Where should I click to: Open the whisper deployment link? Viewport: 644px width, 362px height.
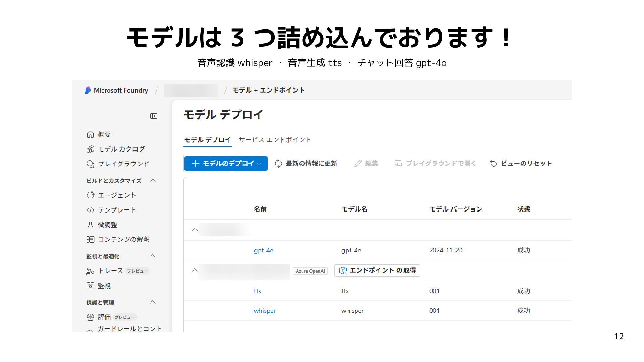pyautogui.click(x=265, y=311)
